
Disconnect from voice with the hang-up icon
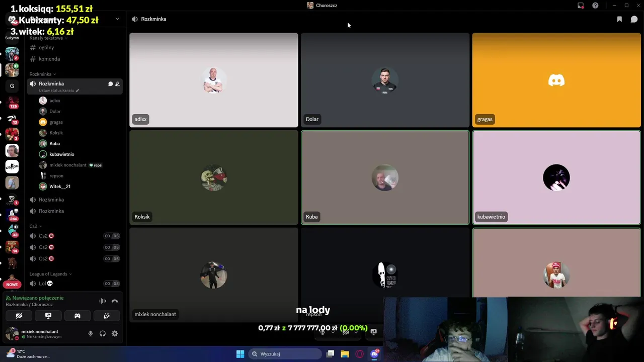(x=115, y=301)
